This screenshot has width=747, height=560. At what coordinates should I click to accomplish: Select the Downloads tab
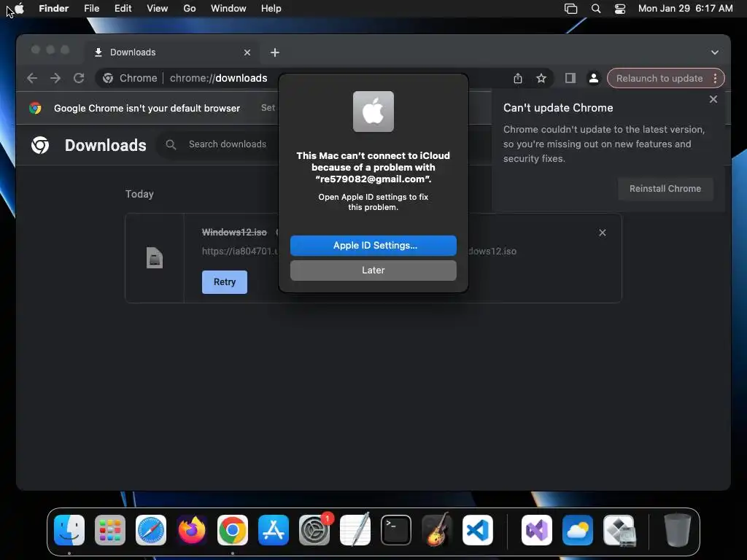pos(173,52)
